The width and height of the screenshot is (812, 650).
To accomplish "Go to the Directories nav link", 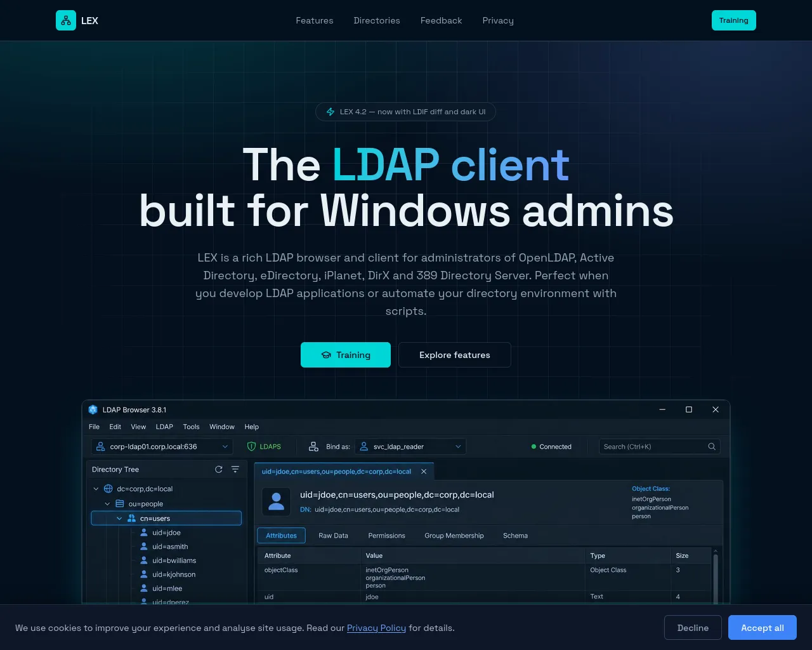I will pos(377,20).
